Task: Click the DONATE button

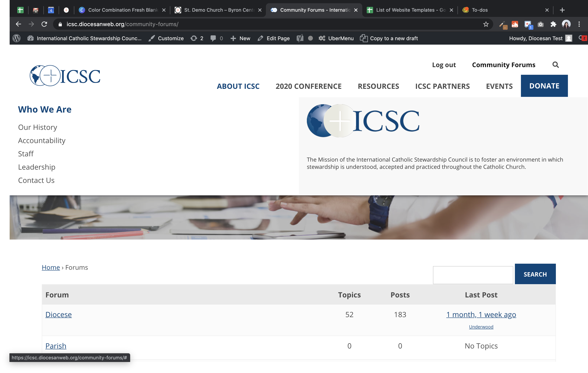Action: pyautogui.click(x=544, y=86)
